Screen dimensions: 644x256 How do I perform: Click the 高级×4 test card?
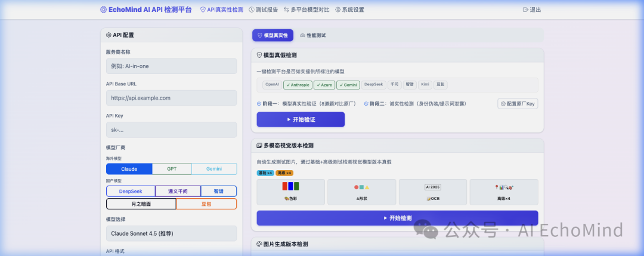(504, 192)
